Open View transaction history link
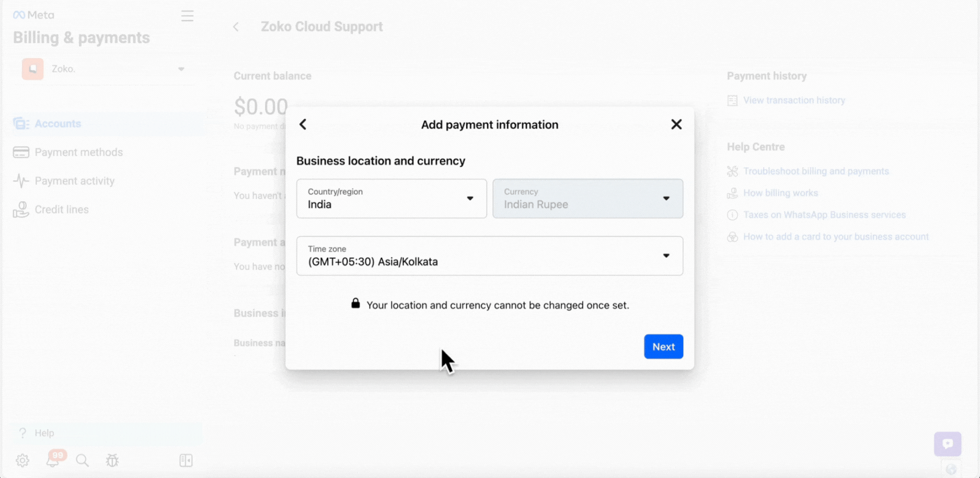Image resolution: width=980 pixels, height=478 pixels. click(794, 100)
